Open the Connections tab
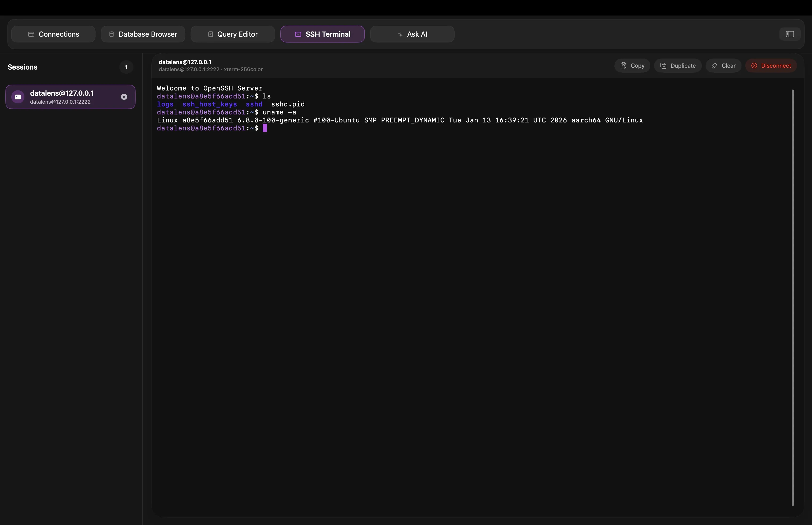Screen dimensions: 812x525 point(53,34)
